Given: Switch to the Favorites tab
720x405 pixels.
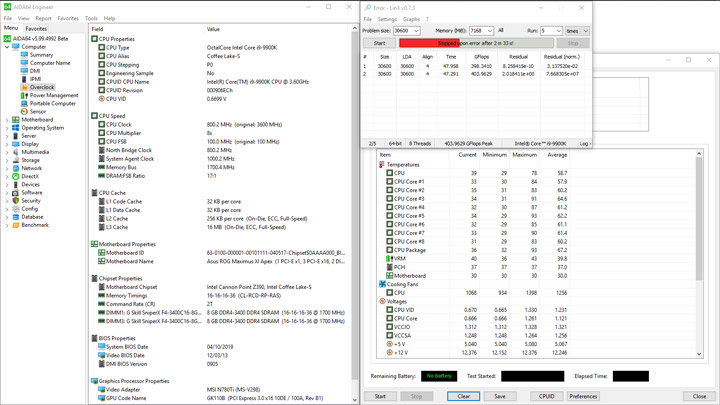Looking at the screenshot, I should pyautogui.click(x=36, y=28).
